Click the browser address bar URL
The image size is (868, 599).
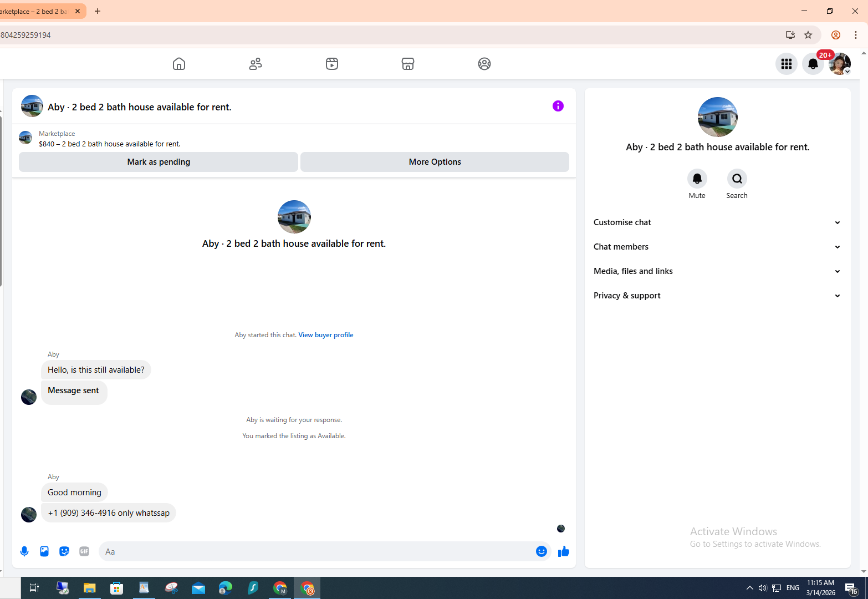tap(388, 35)
